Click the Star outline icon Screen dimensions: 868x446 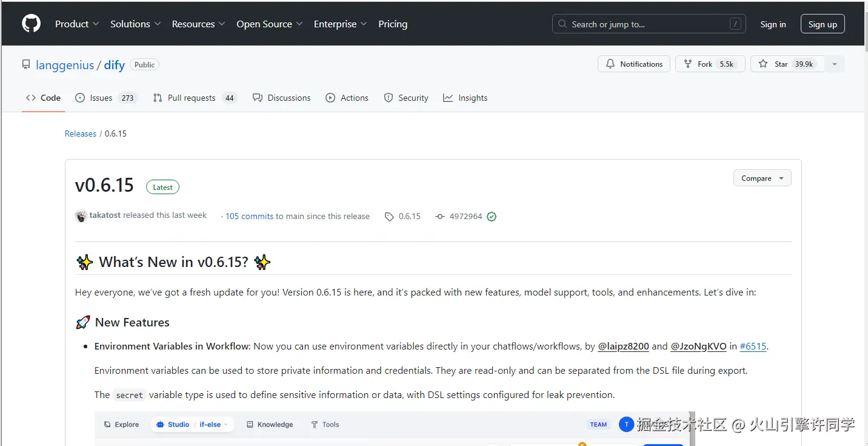[763, 64]
